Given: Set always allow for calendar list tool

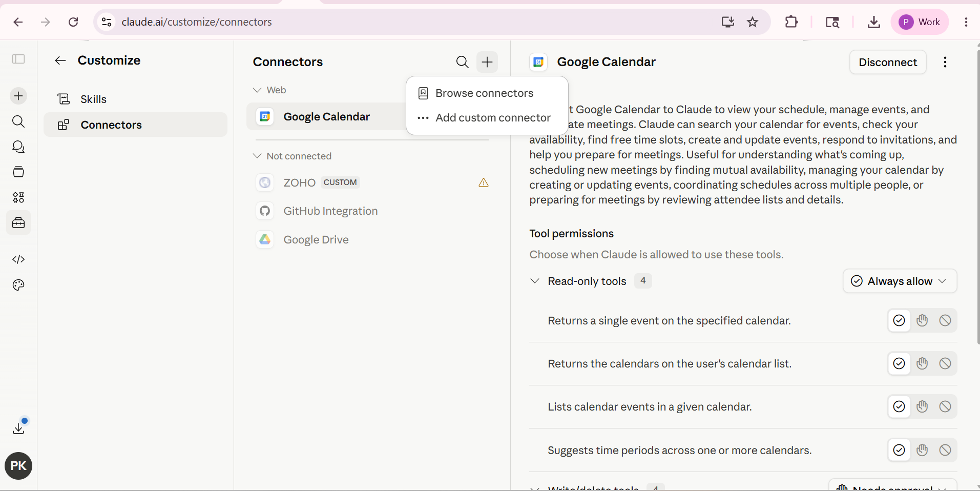Looking at the screenshot, I should coord(899,363).
